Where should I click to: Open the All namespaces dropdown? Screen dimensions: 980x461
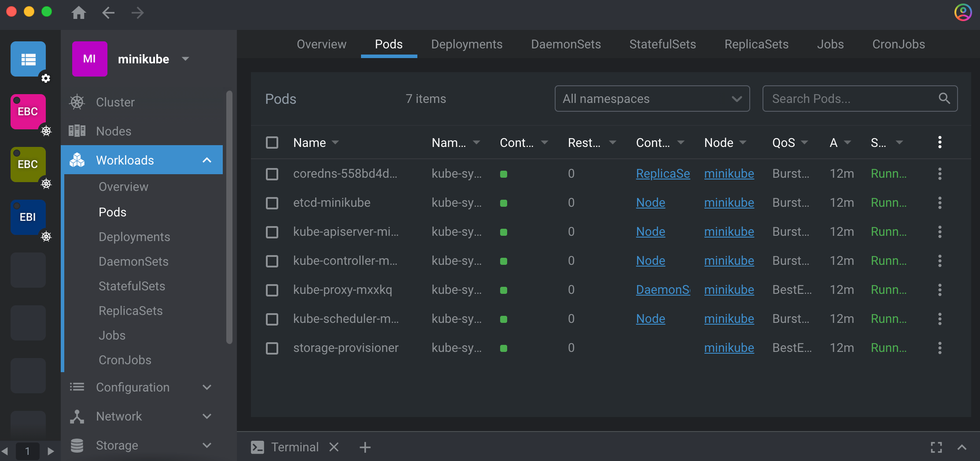(x=652, y=99)
